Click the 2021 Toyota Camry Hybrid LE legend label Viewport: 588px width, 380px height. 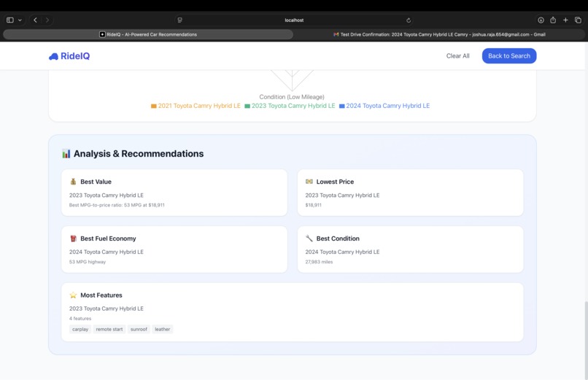pos(199,106)
